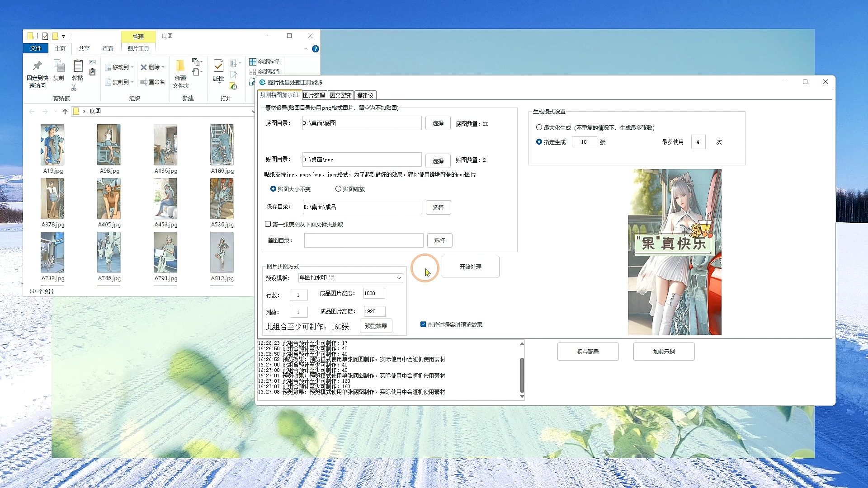Click 预览效果 button
Screen dimensions: 868x488
pos(376,326)
